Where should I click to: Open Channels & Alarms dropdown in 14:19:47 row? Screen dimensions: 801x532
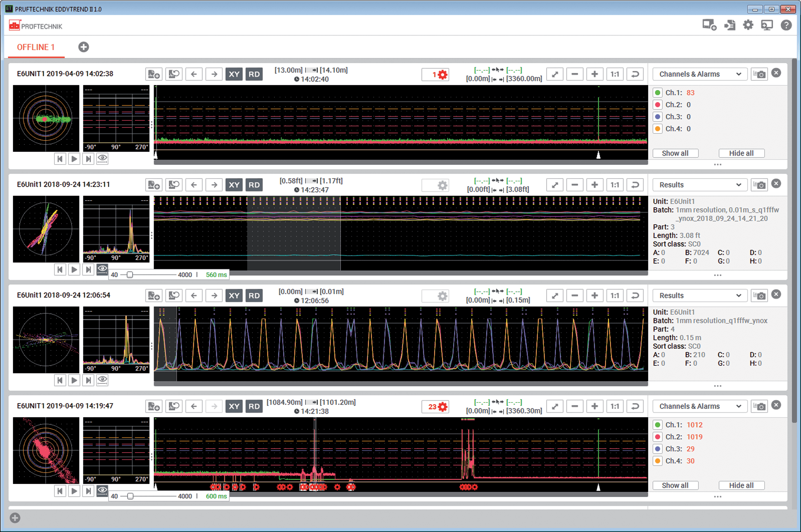point(700,406)
